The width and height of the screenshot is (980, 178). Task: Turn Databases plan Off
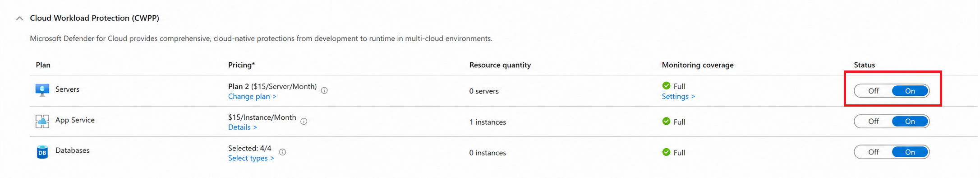tap(873, 152)
